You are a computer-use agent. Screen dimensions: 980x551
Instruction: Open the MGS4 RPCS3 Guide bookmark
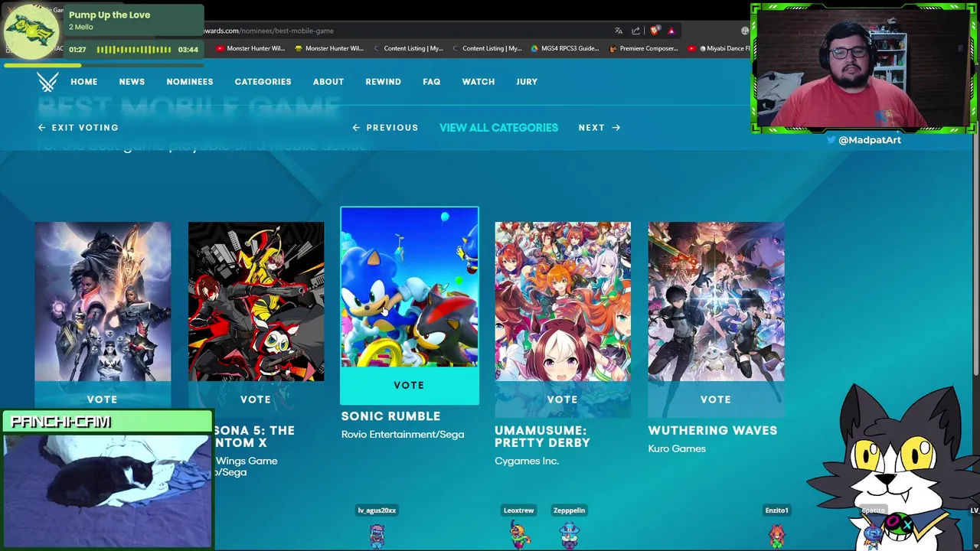coord(564,48)
